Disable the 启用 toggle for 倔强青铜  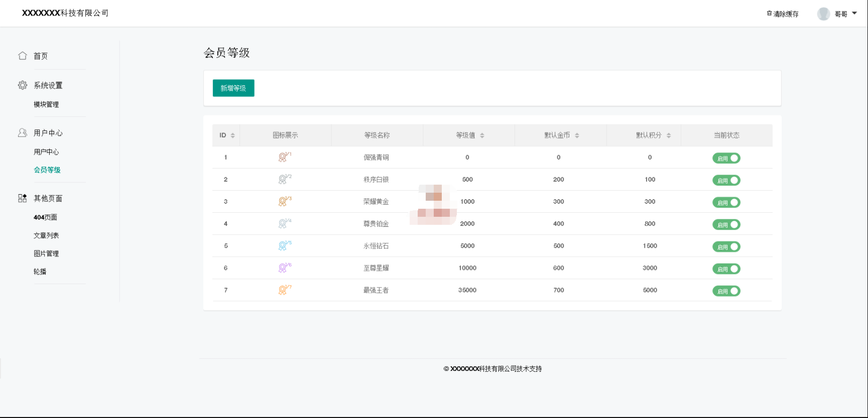point(726,159)
